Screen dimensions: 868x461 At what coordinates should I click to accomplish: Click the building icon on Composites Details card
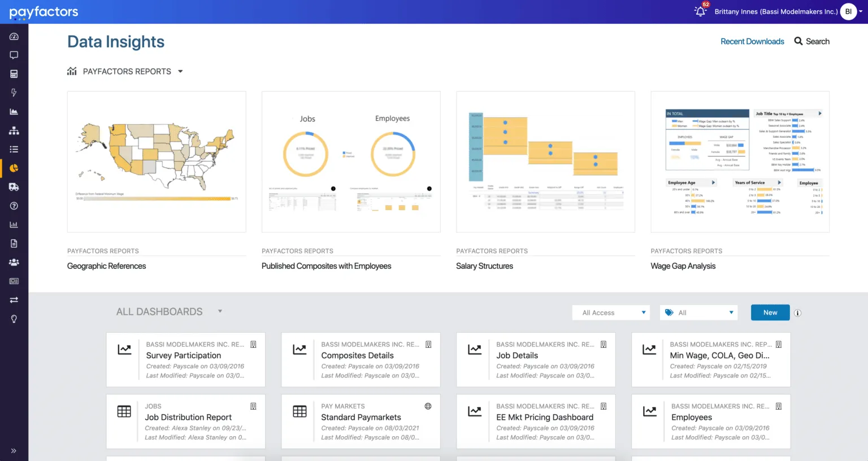428,344
